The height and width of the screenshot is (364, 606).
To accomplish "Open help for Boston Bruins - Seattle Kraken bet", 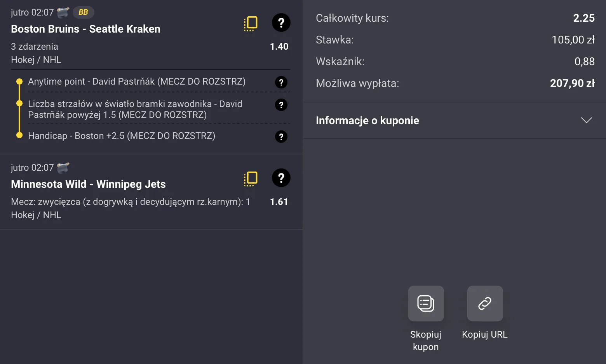I will (x=281, y=23).
